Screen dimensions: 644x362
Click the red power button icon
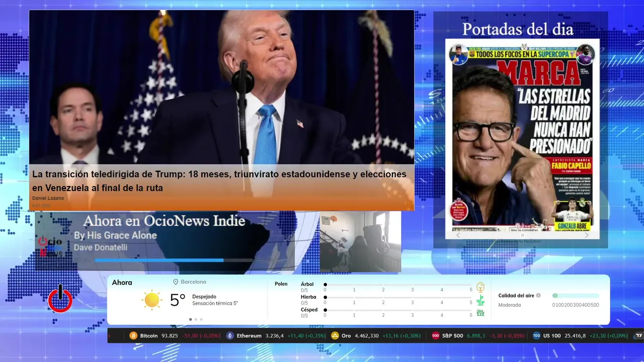pos(60,299)
